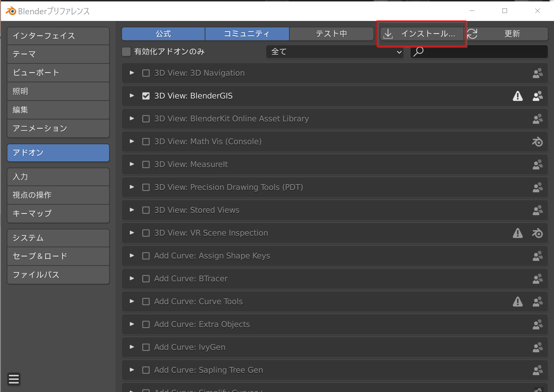Open the ビューポート preferences section
This screenshot has width=554, height=392.
click(58, 73)
